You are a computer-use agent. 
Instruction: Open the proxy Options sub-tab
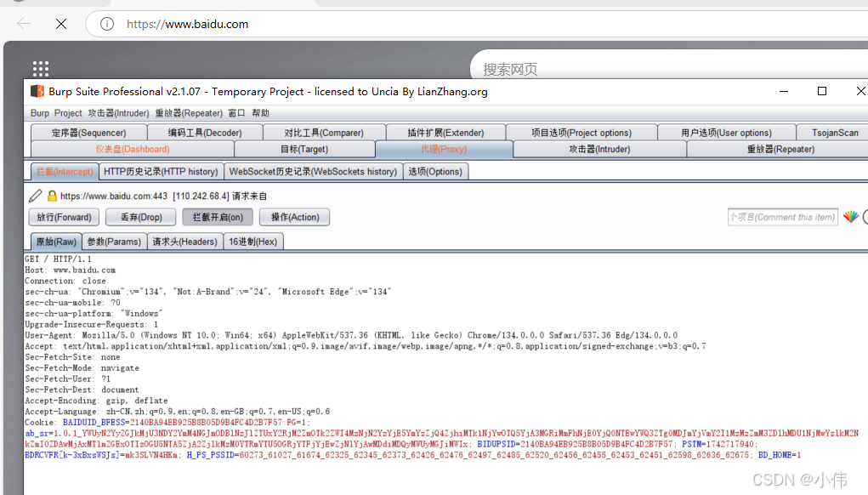pyautogui.click(x=435, y=172)
